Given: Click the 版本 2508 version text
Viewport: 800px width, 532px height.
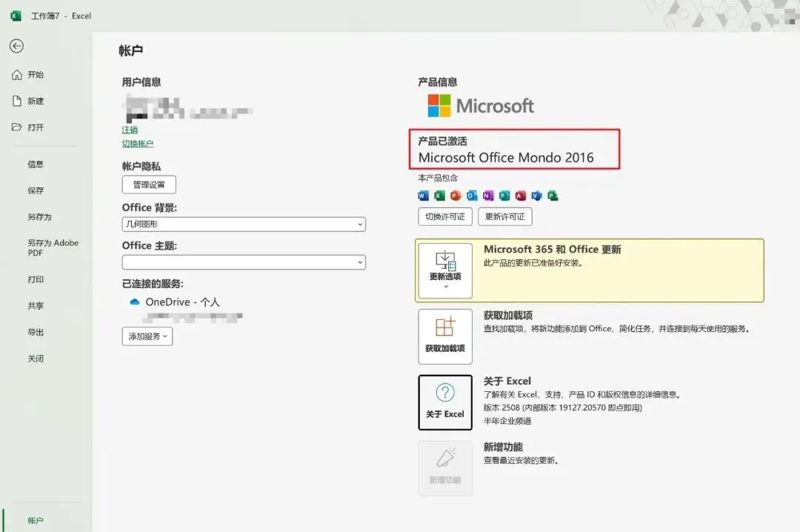Looking at the screenshot, I should coord(563,408).
